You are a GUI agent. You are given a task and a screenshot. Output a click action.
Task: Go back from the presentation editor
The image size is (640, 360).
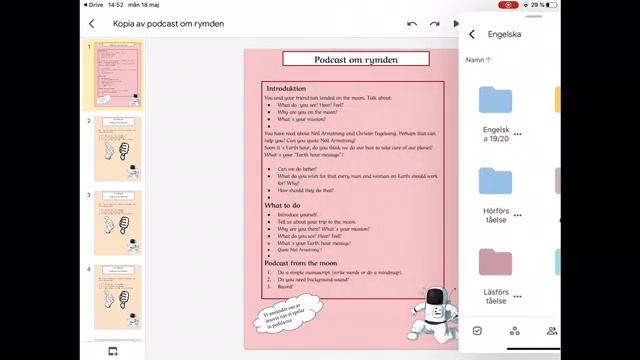[x=92, y=24]
